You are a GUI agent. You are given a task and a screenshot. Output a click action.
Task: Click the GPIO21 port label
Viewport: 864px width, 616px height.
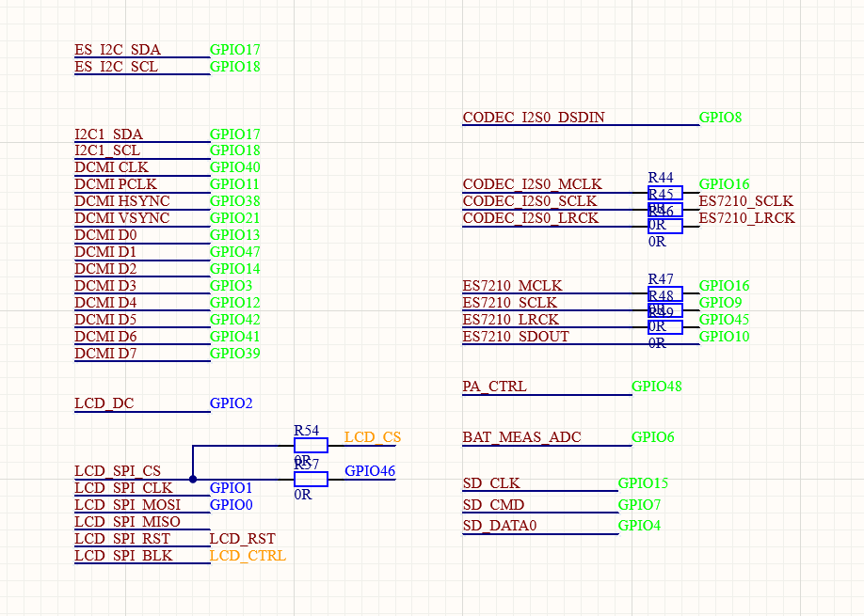click(234, 218)
